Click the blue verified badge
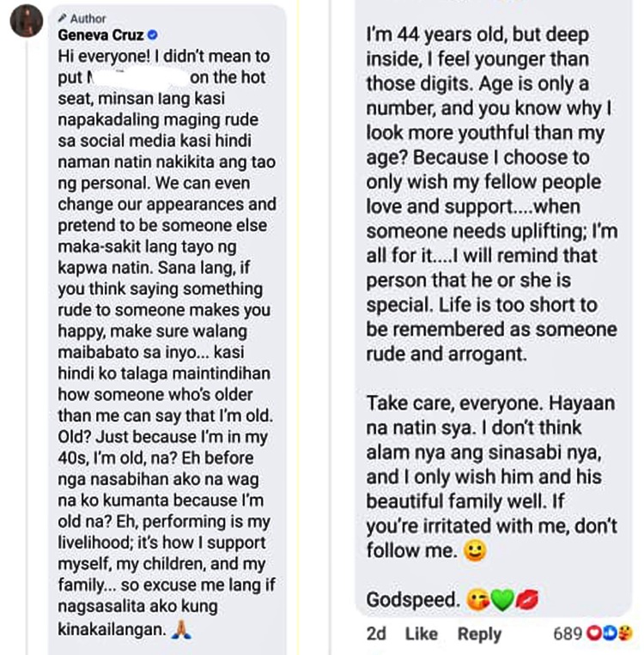Image resolution: width=644 pixels, height=655 pixels. tap(153, 35)
